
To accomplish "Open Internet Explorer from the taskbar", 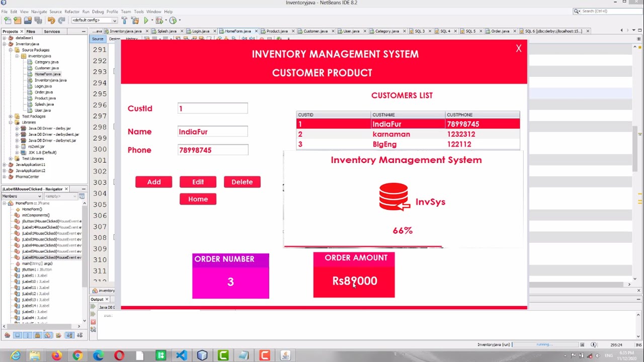I will (x=15, y=355).
